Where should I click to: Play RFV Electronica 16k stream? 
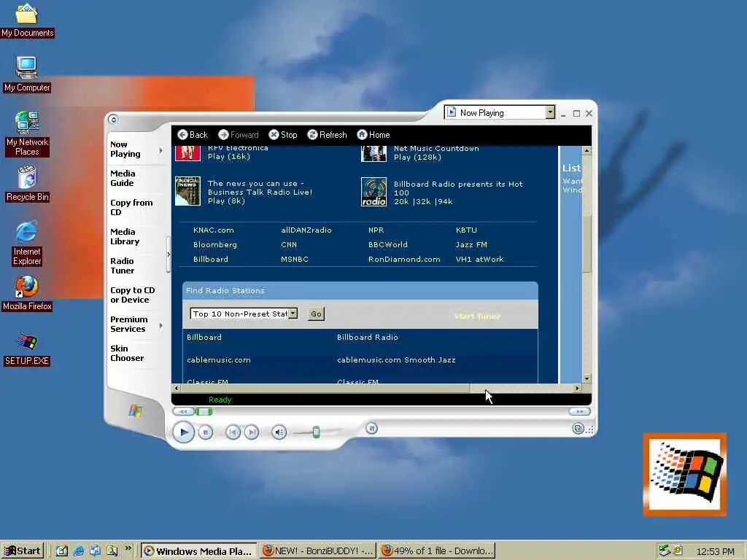click(228, 157)
